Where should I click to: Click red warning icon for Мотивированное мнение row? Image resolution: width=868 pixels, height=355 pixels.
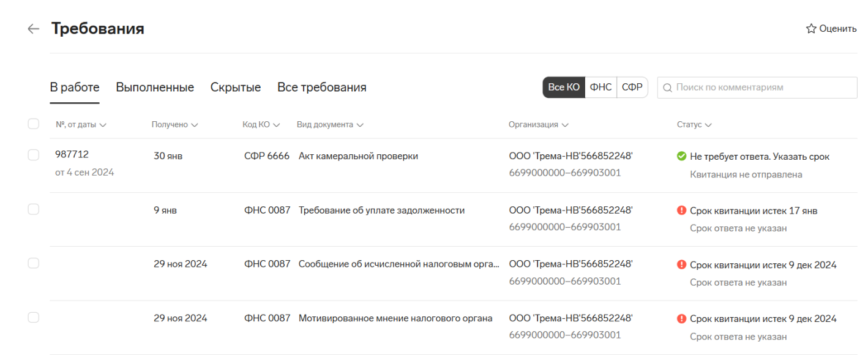point(681,318)
